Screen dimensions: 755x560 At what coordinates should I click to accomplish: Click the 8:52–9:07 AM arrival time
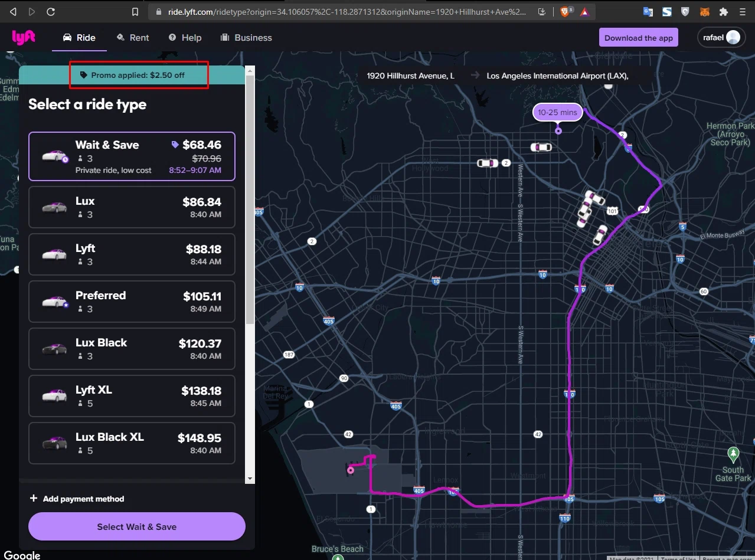[x=195, y=170]
